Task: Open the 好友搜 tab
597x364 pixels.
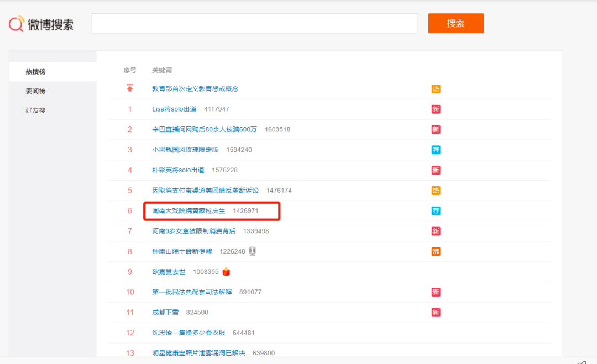Action: coord(36,110)
